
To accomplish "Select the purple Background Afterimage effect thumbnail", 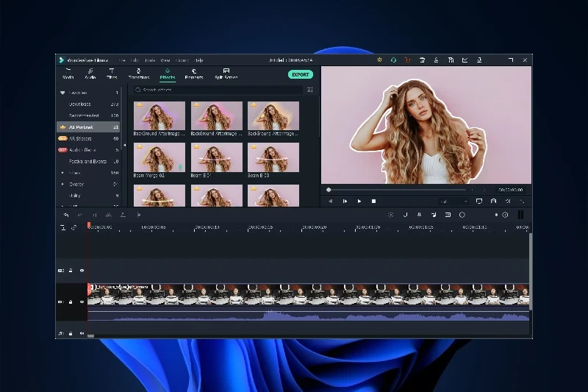I will point(159,115).
